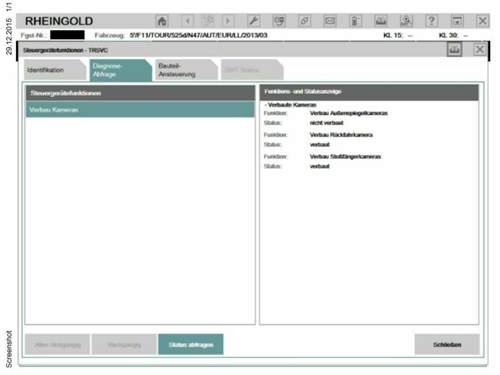This screenshot has height=375, width=500.
Task: Open the magnifier search toolbar icon
Action: 406,21
